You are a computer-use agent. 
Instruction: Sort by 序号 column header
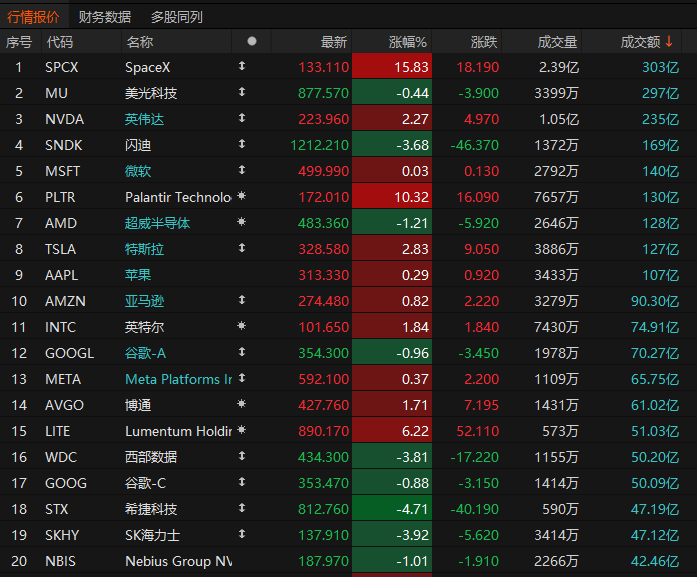tap(19, 42)
